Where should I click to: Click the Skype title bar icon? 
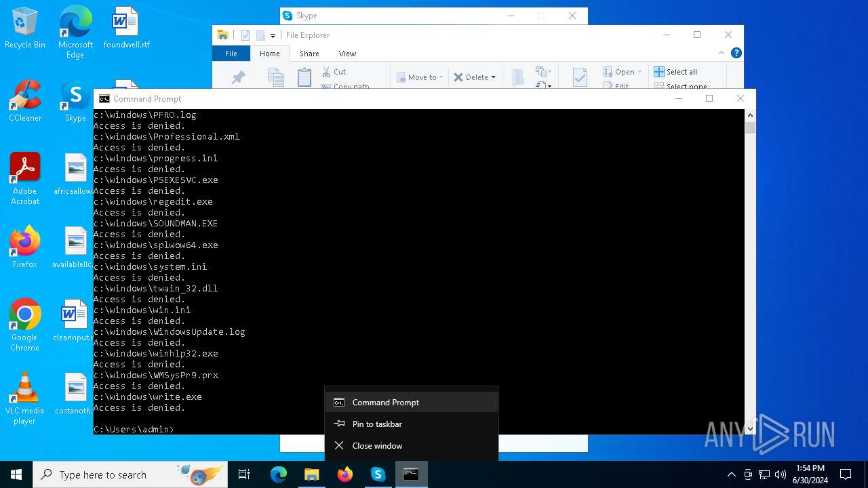[288, 16]
